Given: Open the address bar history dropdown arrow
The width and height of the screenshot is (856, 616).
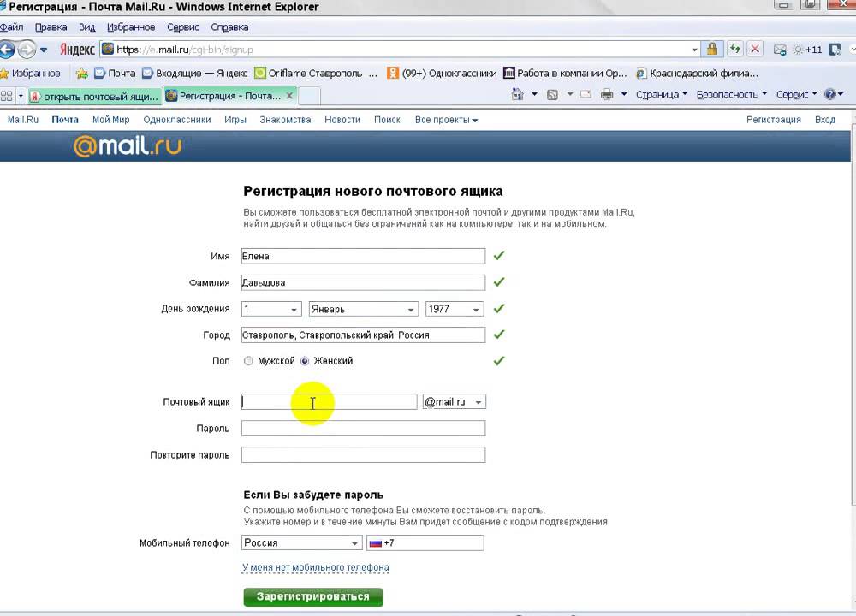Looking at the screenshot, I should (x=694, y=50).
